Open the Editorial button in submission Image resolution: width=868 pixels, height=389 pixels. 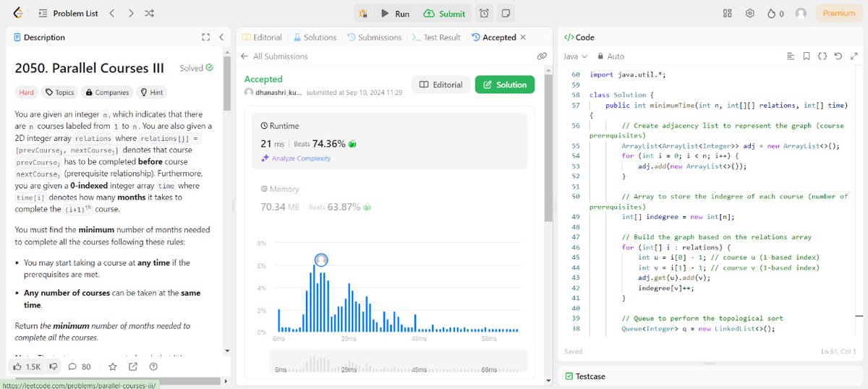(x=441, y=85)
